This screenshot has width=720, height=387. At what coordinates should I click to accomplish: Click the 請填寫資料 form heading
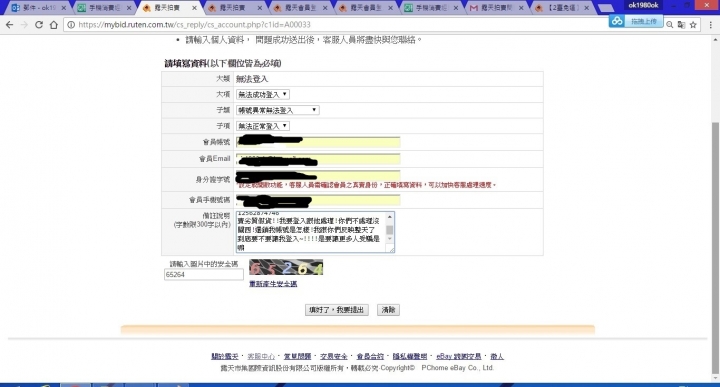[223, 63]
